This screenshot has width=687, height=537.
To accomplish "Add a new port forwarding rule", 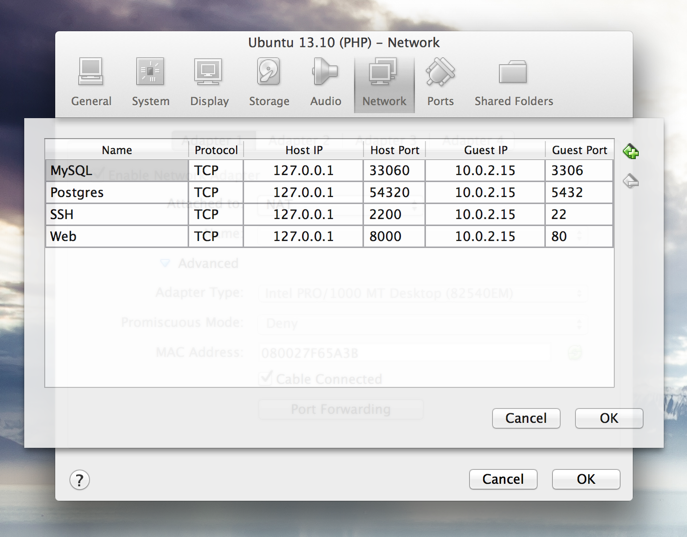I will coord(630,152).
